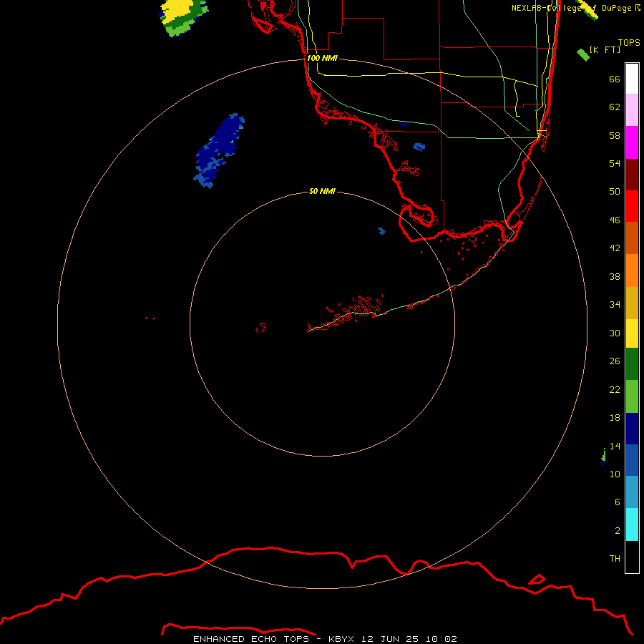Click the black TH threshold legend swatch
The width and height of the screenshot is (644, 644).
click(632, 557)
